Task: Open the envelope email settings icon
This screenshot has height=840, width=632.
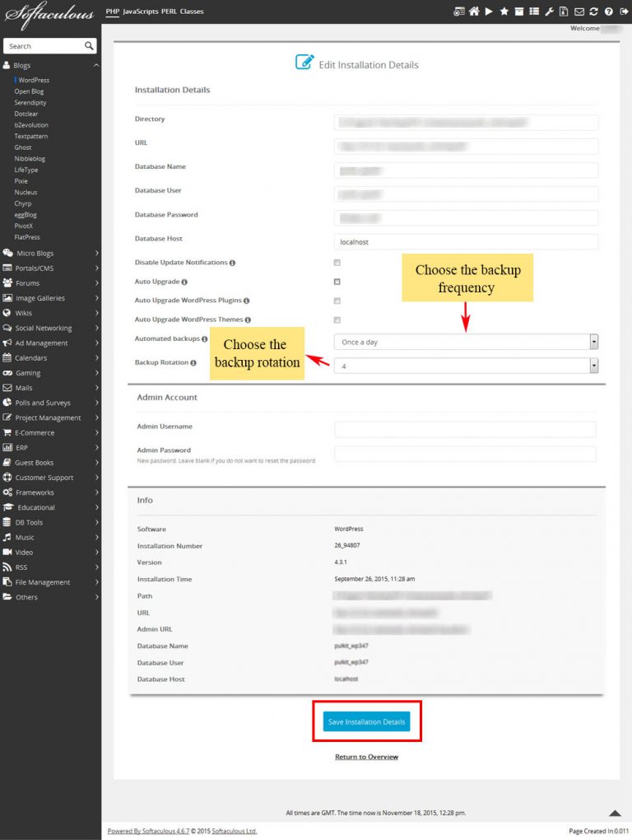Action: (x=579, y=12)
